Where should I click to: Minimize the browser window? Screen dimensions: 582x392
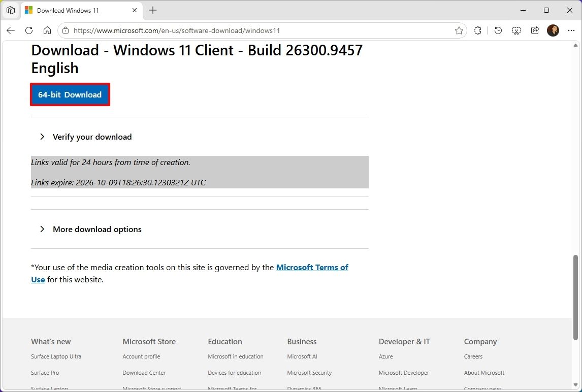523,10
